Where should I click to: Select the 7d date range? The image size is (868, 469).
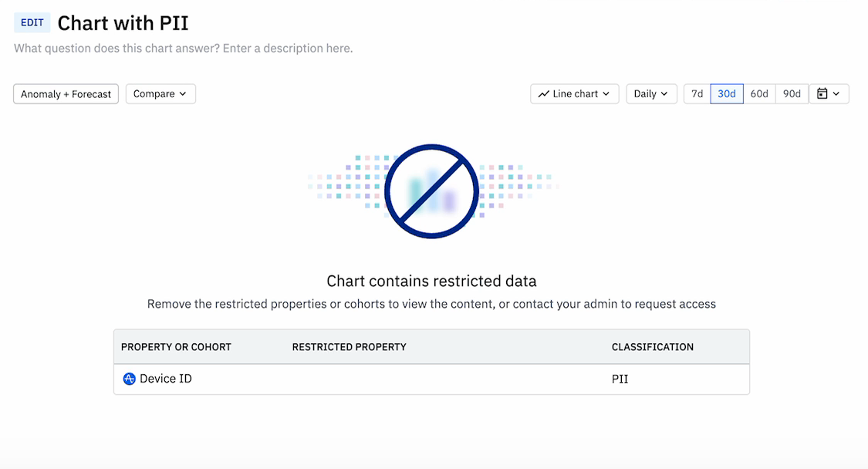click(697, 94)
